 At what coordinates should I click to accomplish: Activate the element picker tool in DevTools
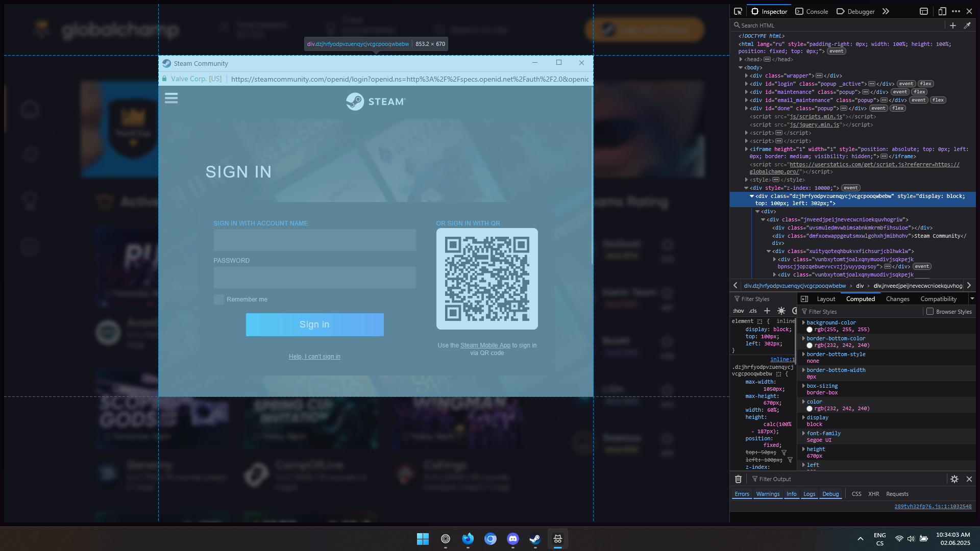(x=738, y=11)
